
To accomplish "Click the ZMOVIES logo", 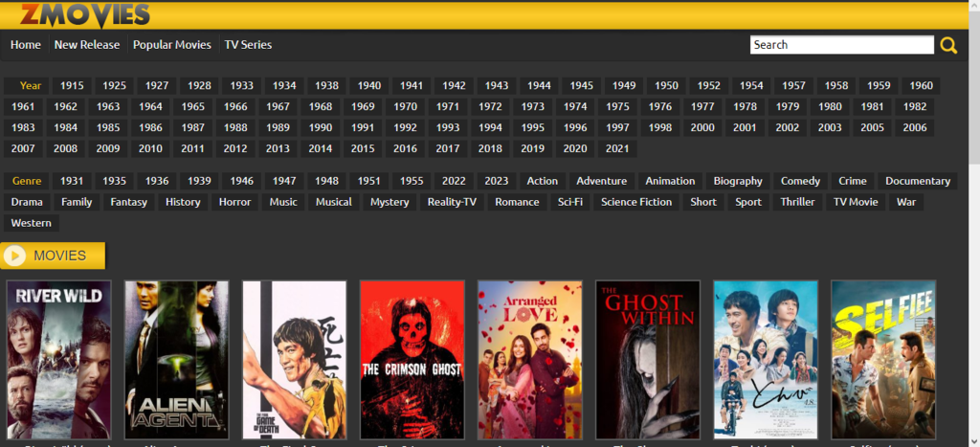I will click(x=85, y=15).
